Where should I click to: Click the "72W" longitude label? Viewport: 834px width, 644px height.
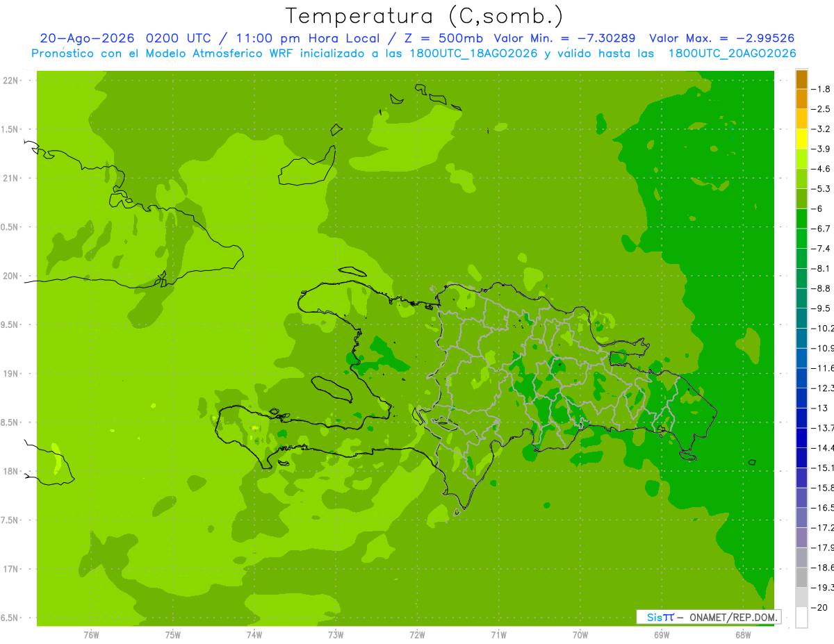tap(417, 635)
